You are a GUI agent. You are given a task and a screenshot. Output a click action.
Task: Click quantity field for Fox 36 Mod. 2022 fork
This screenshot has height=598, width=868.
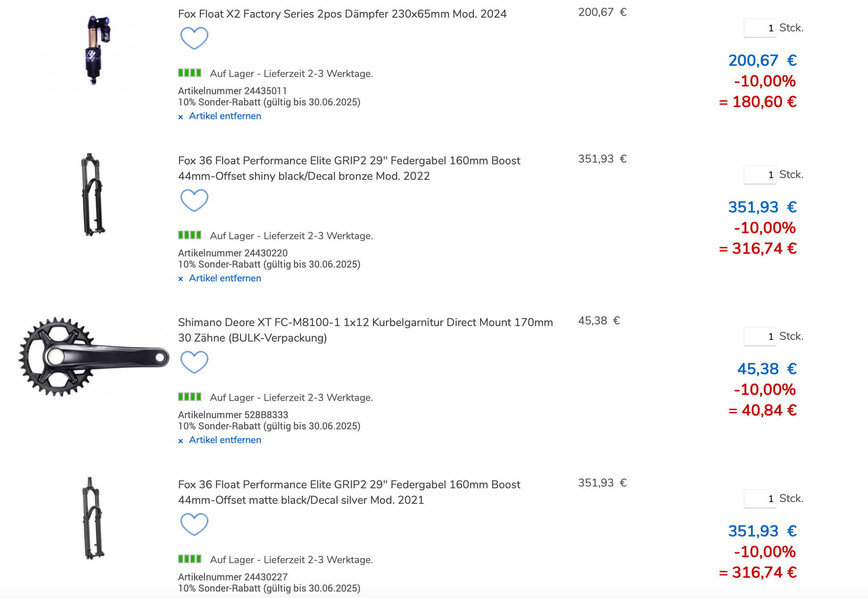(x=760, y=175)
